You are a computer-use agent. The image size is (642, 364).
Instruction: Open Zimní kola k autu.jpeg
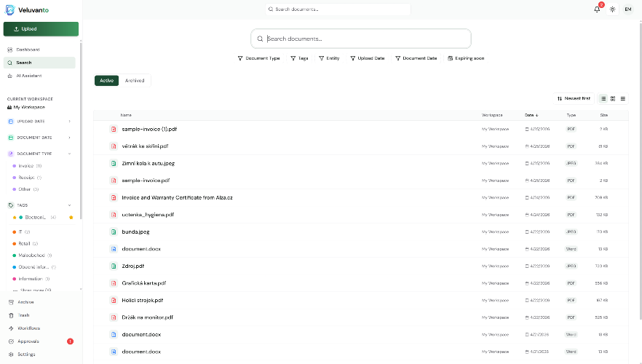point(148,163)
